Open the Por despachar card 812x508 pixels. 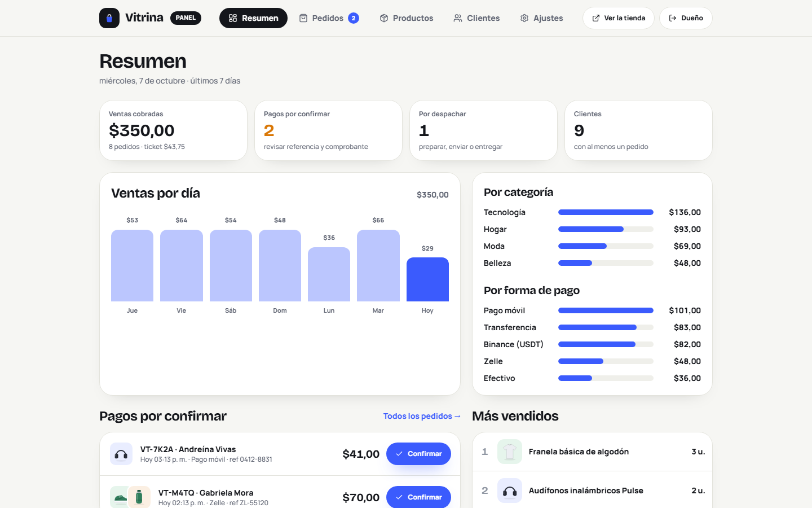tap(483, 130)
